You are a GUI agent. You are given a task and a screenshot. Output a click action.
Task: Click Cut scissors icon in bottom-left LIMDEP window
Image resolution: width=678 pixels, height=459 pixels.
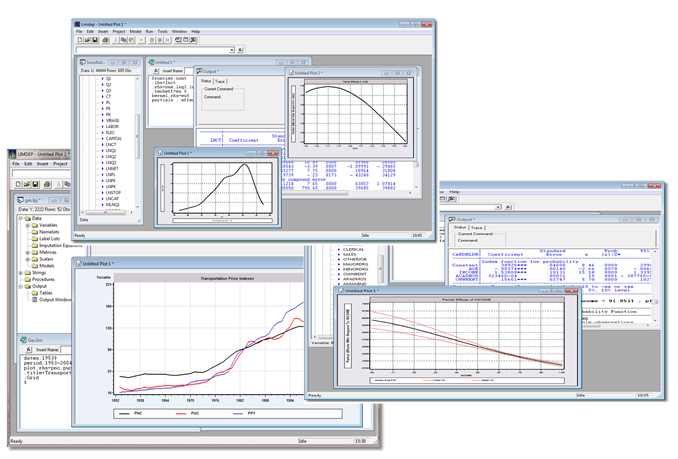[x=59, y=184]
